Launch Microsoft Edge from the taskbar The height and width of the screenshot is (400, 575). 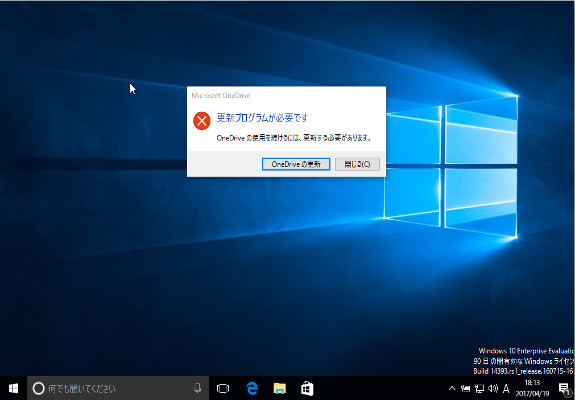point(252,388)
